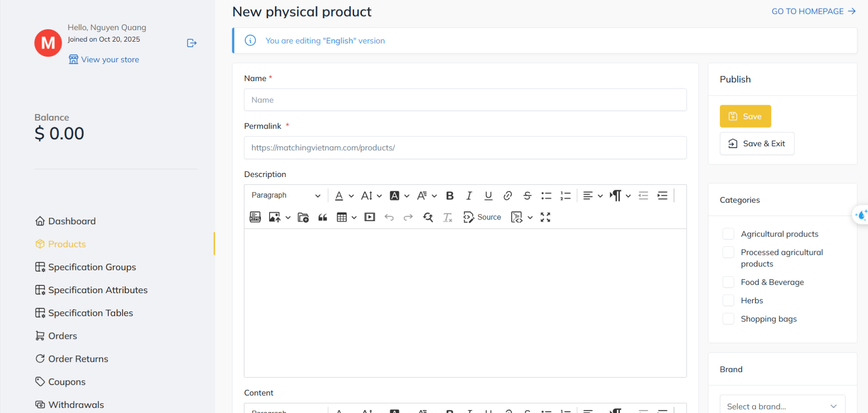The width and height of the screenshot is (868, 413).
Task: Open Orders in the sidebar
Action: (63, 336)
